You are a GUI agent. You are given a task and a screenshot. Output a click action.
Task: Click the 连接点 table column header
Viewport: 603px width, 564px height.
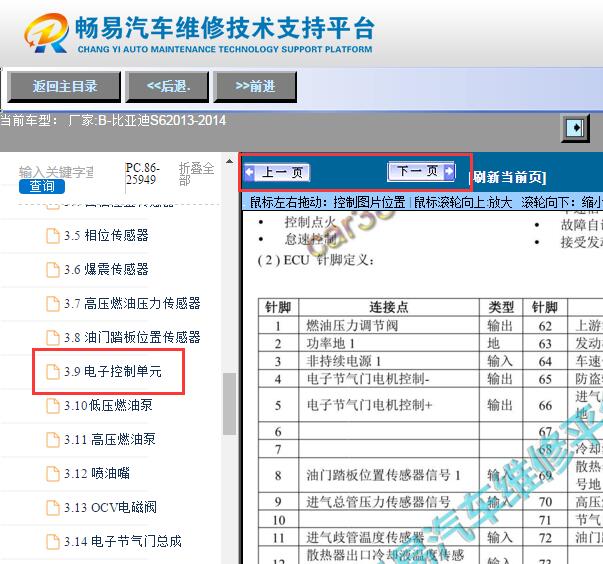(x=389, y=307)
